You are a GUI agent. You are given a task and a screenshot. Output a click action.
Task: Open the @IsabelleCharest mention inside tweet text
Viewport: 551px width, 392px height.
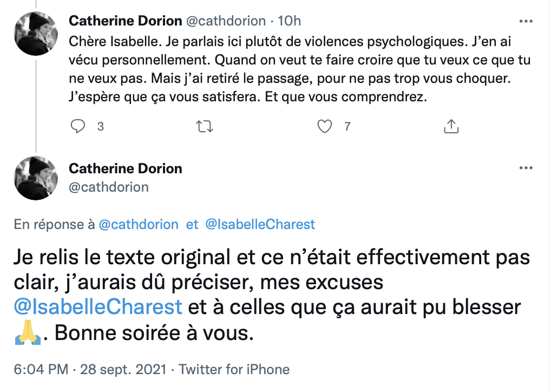coord(98,307)
